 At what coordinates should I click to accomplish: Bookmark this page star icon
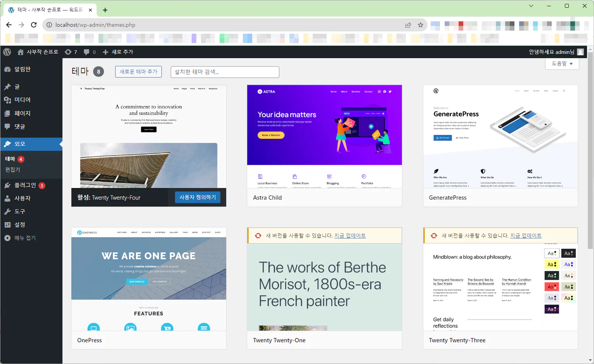[x=421, y=25]
